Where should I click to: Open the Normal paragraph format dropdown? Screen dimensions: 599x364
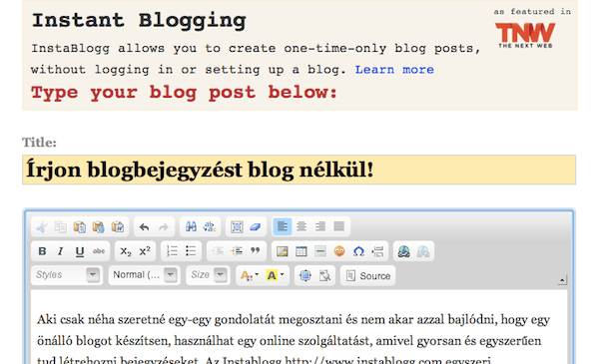(144, 275)
